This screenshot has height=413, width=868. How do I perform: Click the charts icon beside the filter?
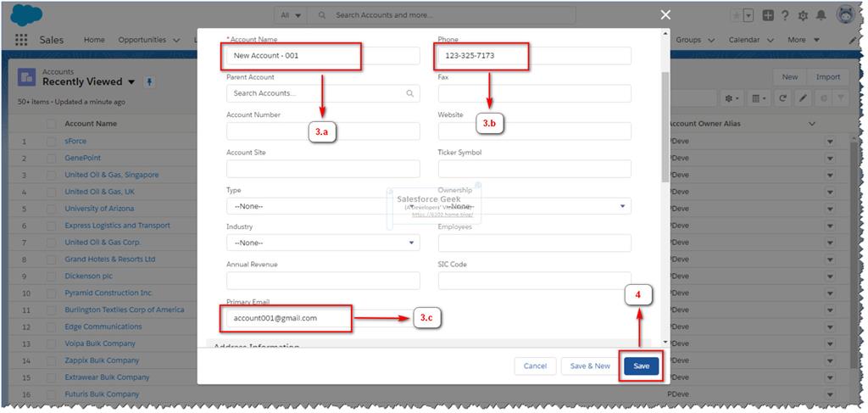[x=823, y=98]
